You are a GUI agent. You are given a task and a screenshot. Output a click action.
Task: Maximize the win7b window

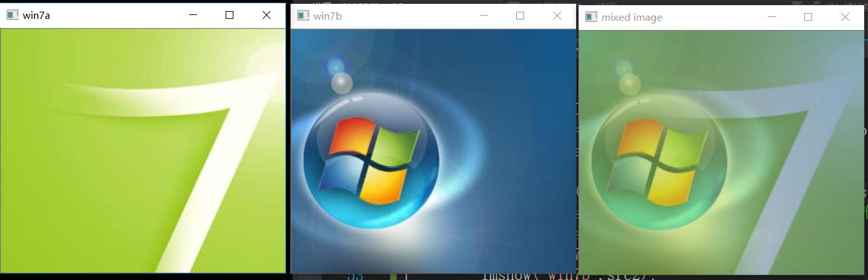click(x=520, y=16)
